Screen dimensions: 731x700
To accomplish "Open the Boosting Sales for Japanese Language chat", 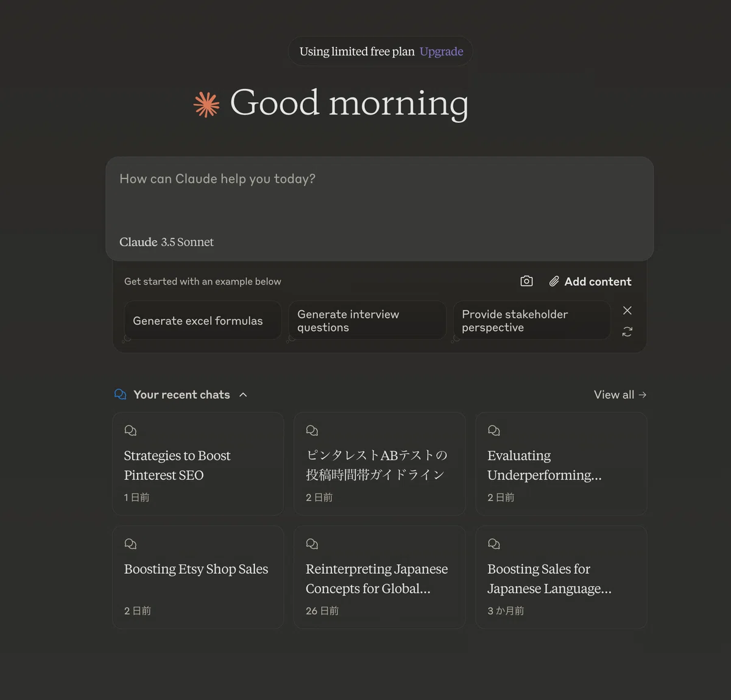I will [x=561, y=577].
